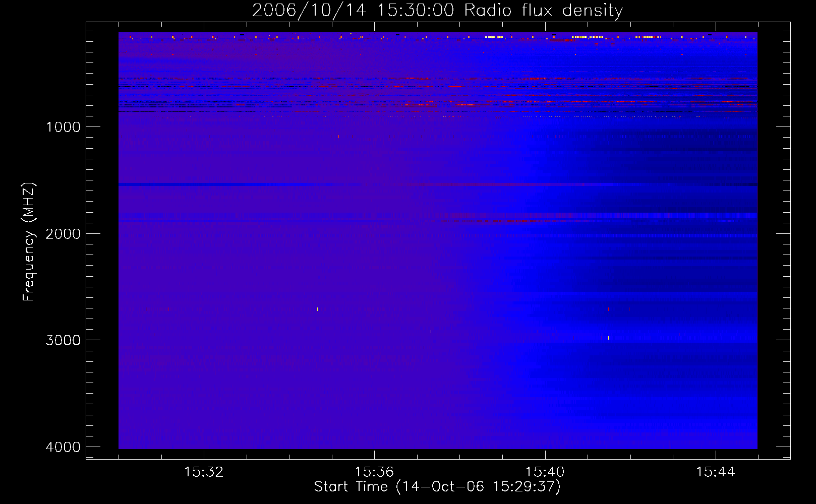Viewport: 816px width, 504px height.
Task: Select the 4000 frequency tick label
Action: click(63, 447)
